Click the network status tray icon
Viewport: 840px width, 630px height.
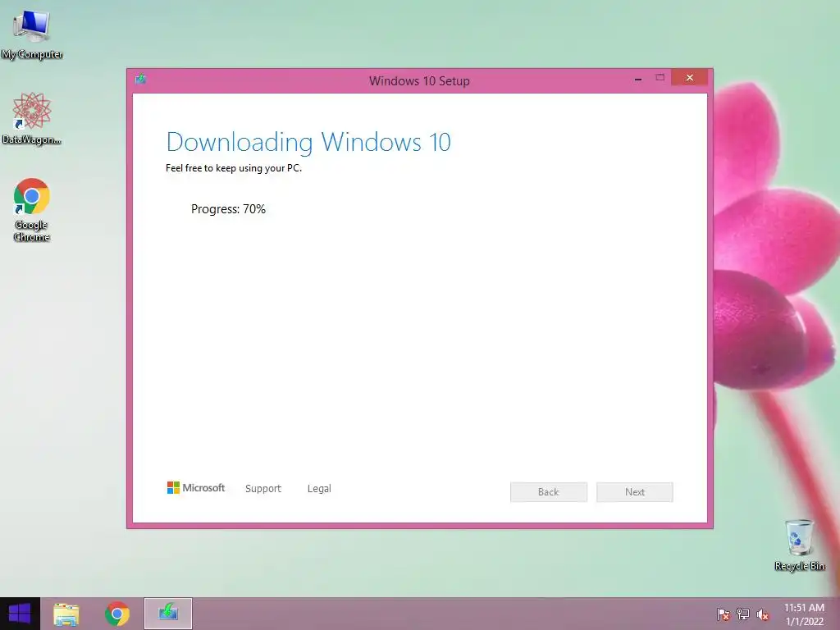point(743,614)
